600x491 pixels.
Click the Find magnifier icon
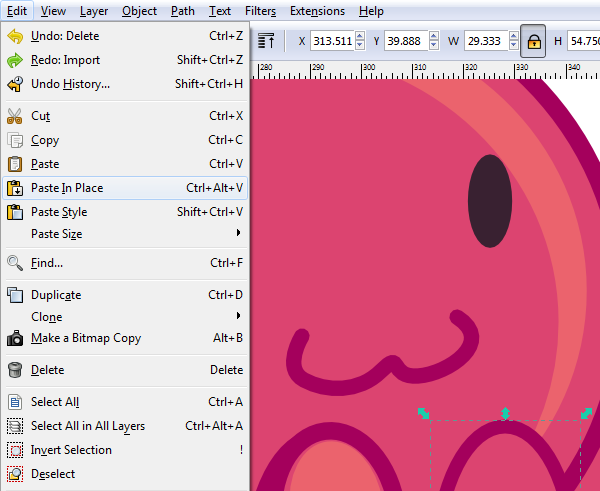click(15, 263)
